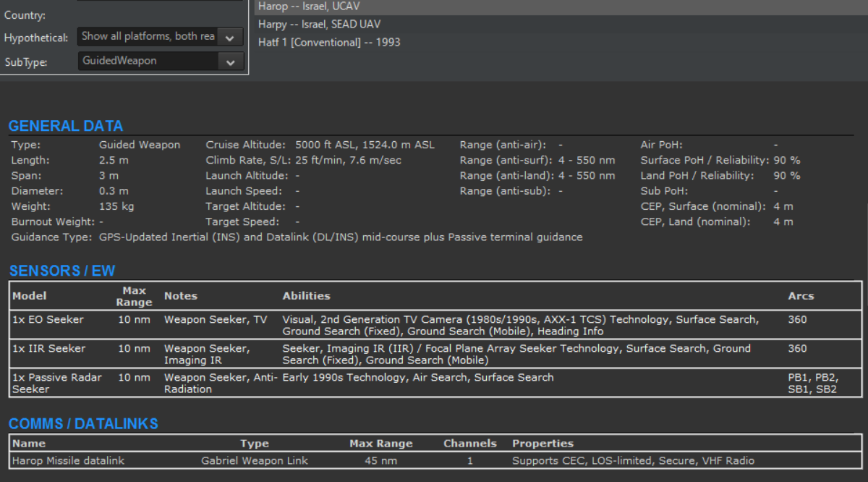Click the 45 nm datalink max range value
The height and width of the screenshot is (482, 868).
[x=380, y=460]
